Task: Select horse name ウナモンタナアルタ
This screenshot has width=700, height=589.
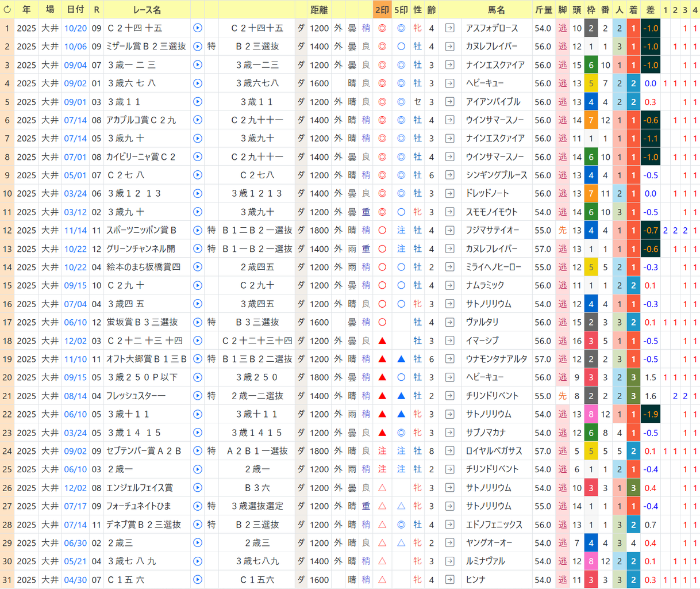Action: tap(496, 359)
